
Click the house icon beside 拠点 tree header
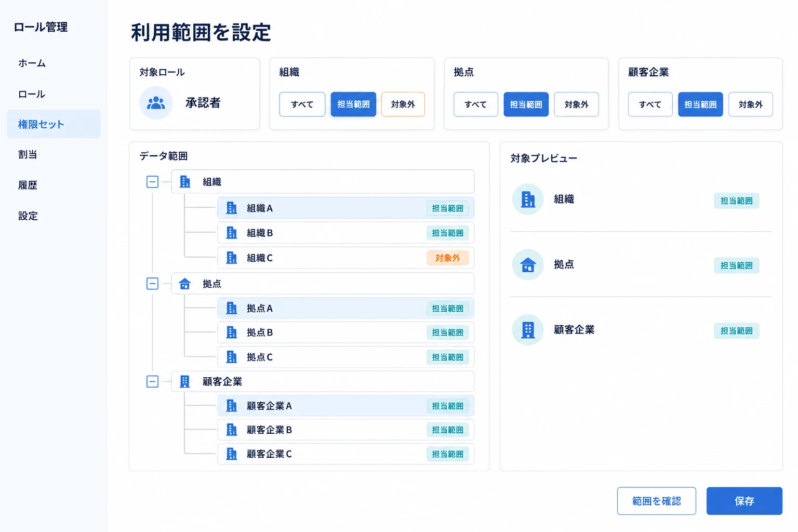[x=185, y=284]
